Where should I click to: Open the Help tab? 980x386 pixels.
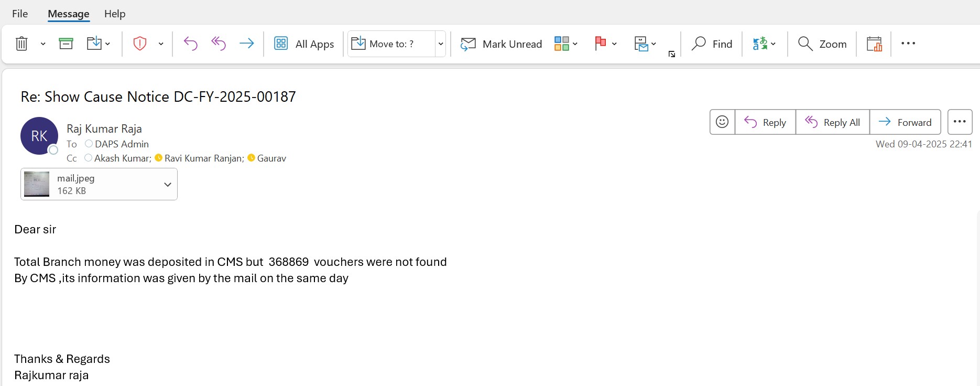(115, 14)
